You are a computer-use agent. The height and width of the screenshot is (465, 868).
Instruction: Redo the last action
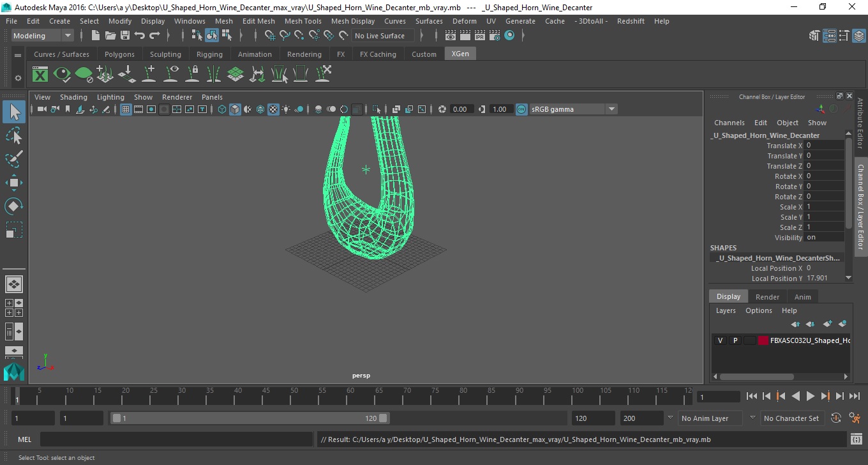154,36
